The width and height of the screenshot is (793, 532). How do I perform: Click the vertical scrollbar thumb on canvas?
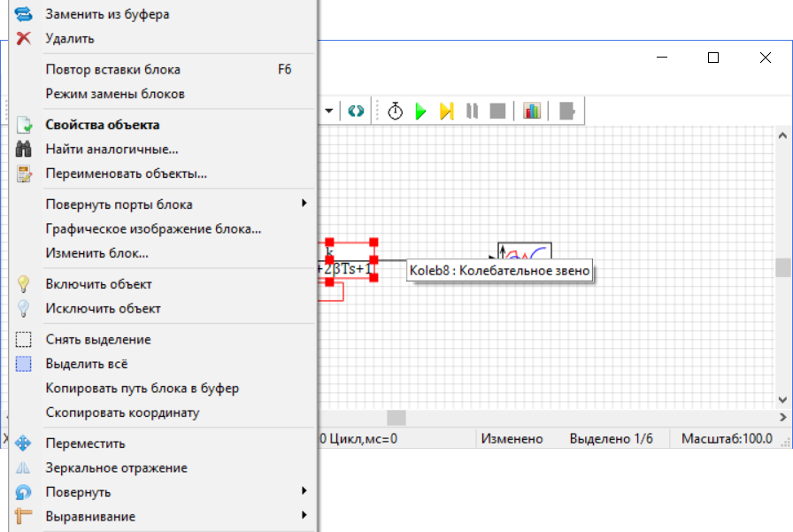point(783,267)
